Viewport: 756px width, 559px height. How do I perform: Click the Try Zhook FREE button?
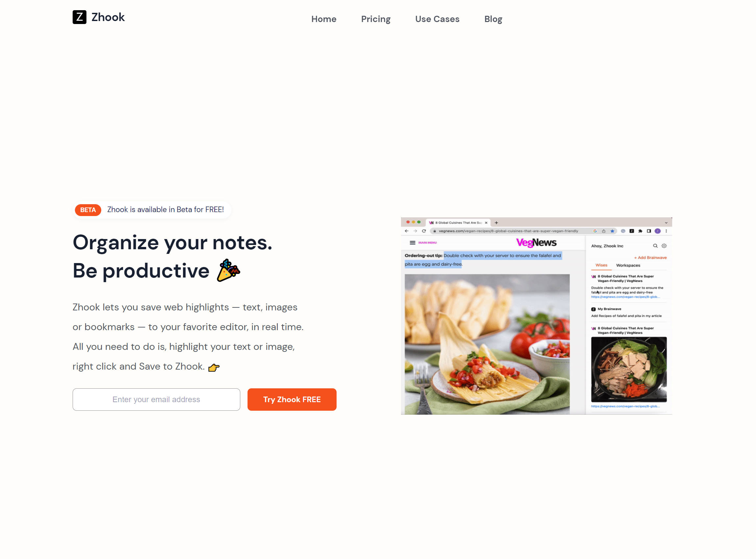click(x=292, y=400)
